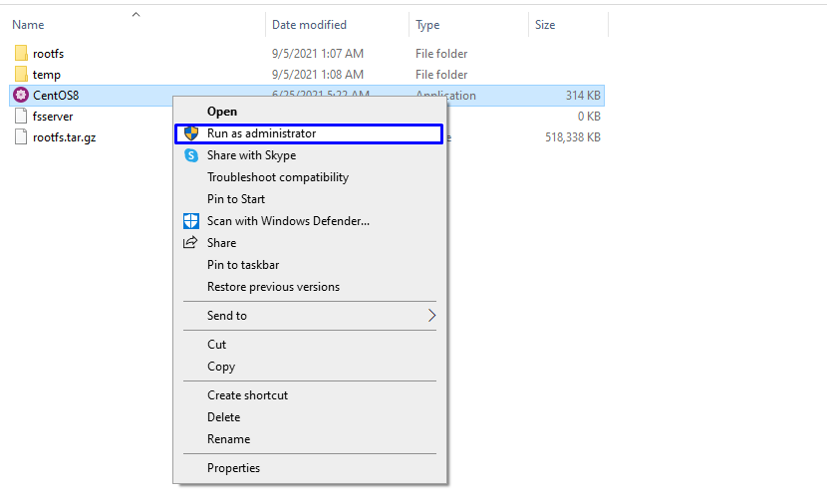Expand the Send to submenu arrow
827x504 pixels.
point(431,316)
